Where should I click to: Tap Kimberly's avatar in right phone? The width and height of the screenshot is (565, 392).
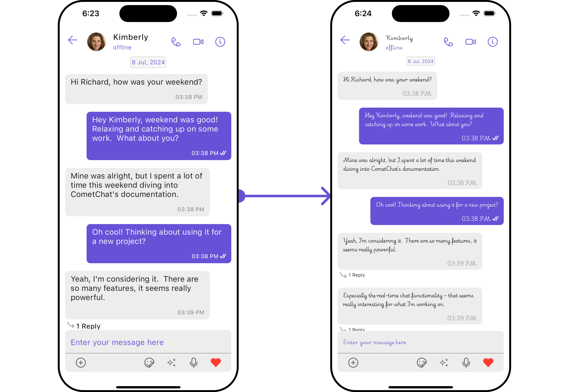point(369,42)
